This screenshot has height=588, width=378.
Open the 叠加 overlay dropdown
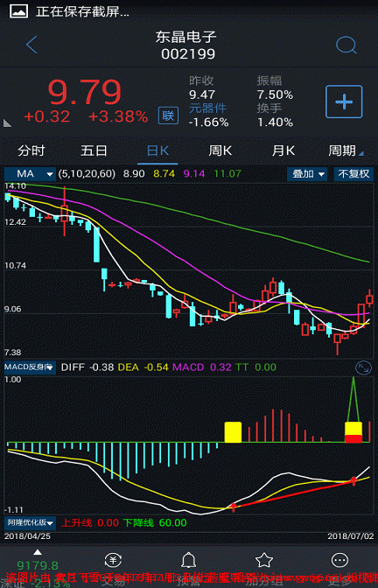(307, 174)
